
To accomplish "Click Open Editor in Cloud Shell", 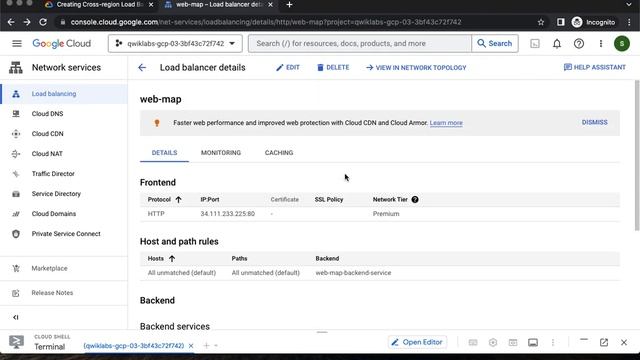I will pyautogui.click(x=417, y=342).
